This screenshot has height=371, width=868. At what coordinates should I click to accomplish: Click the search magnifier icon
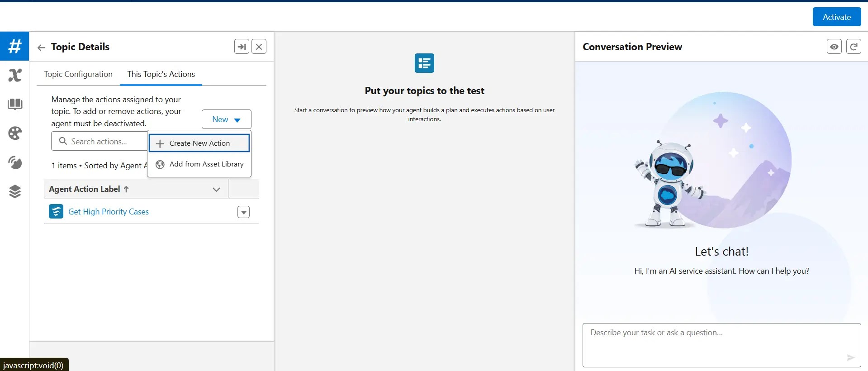coord(63,141)
